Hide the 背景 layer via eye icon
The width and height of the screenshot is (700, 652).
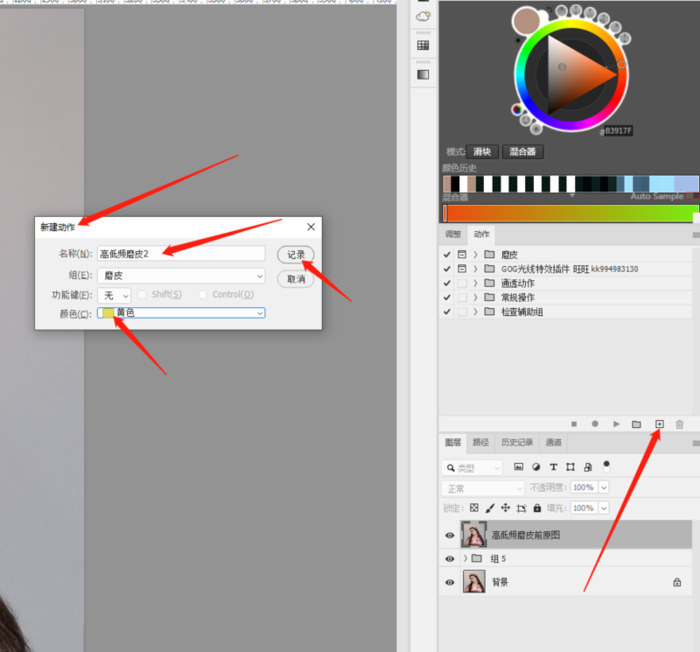pyautogui.click(x=450, y=582)
